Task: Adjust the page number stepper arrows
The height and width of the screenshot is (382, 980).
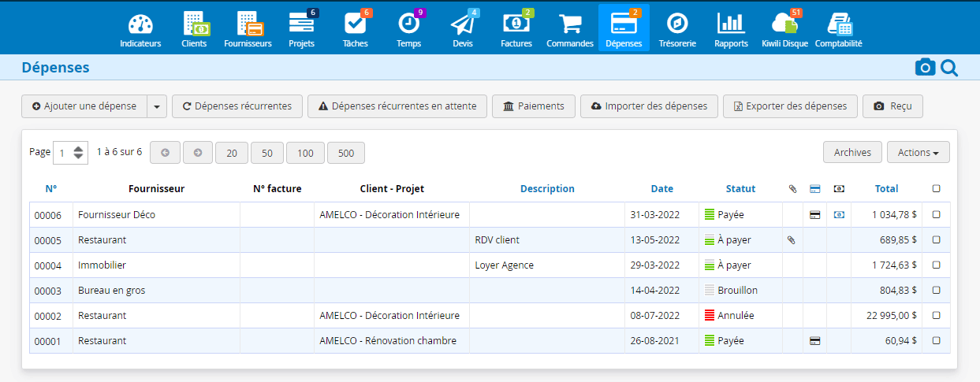Action: pos(77,153)
